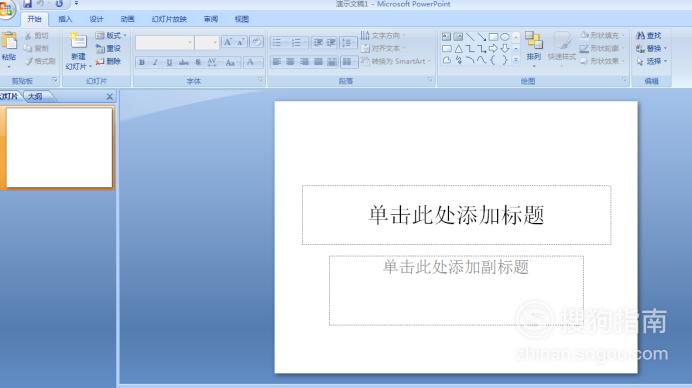
Task: Select the right brace shape
Action: [505, 60]
